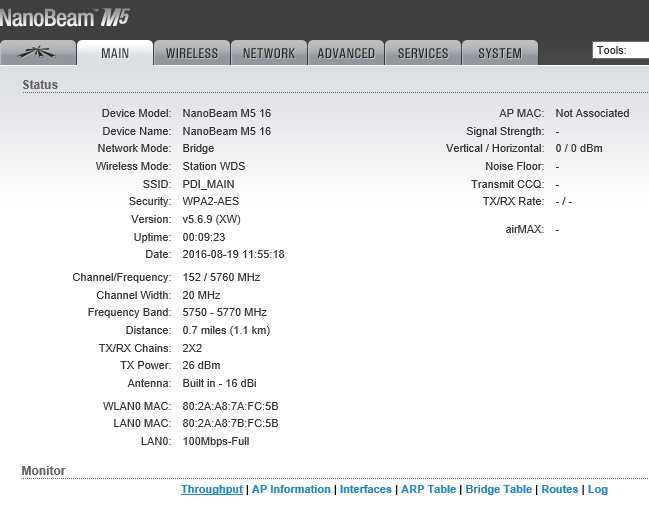Screen dimensions: 649x505
Task: Open the SERVICES tab
Action: click(x=423, y=53)
